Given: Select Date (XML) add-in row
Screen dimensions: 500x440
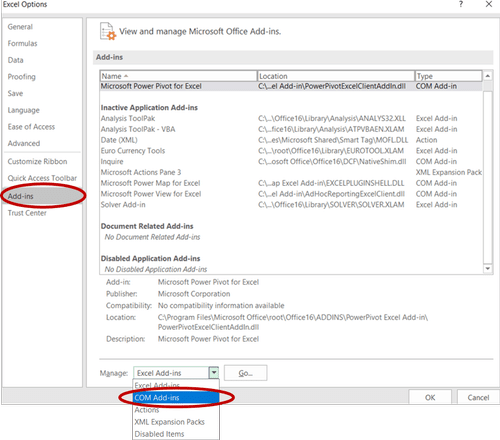Looking at the screenshot, I should coord(291,140).
